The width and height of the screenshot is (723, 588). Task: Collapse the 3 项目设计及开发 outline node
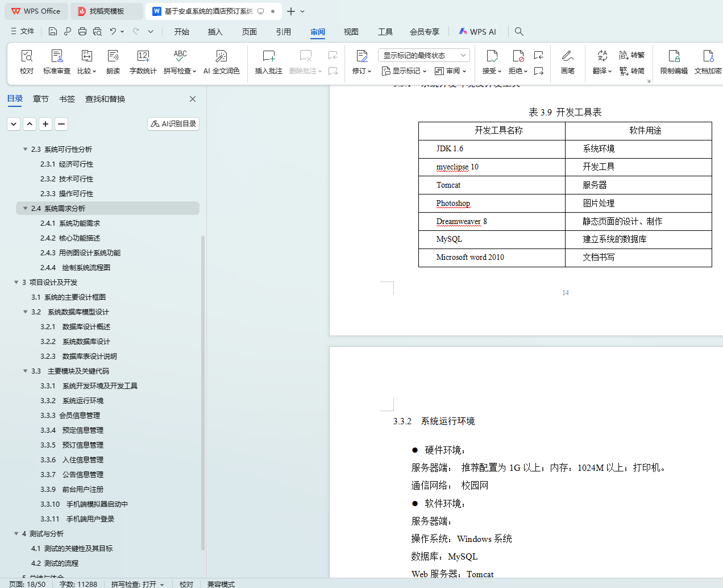point(16,282)
